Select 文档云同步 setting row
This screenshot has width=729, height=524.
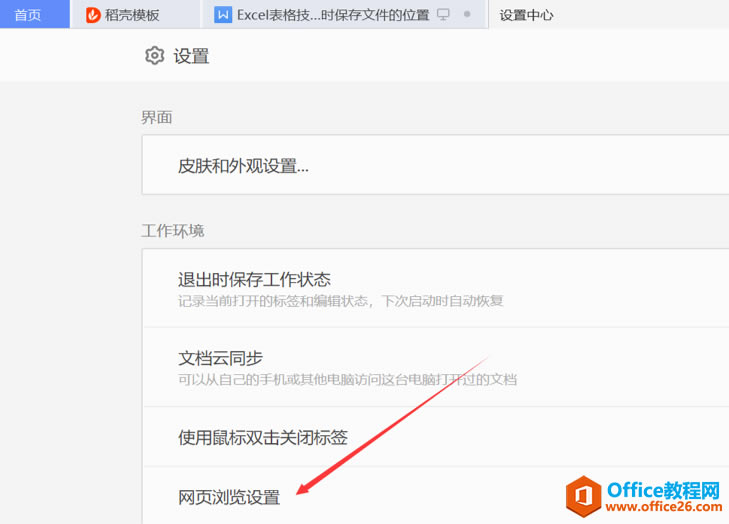coord(435,367)
